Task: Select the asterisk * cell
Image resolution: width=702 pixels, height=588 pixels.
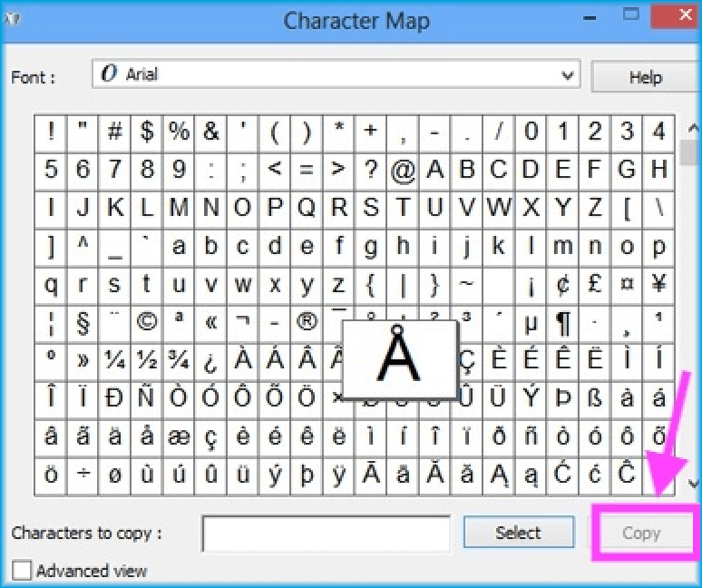Action: point(338,132)
